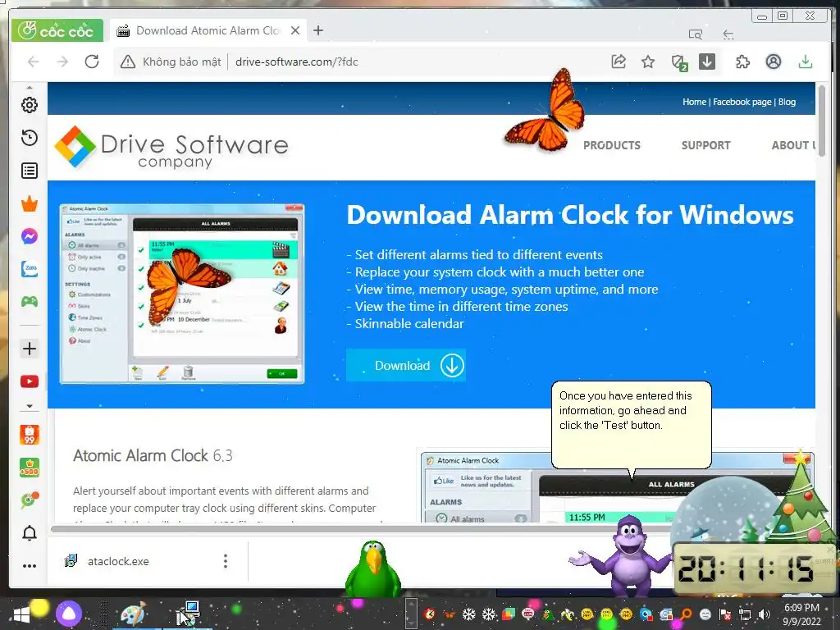Select the Download Atomic Alarm Clock tab
Viewport: 840px width, 630px height.
point(208,30)
